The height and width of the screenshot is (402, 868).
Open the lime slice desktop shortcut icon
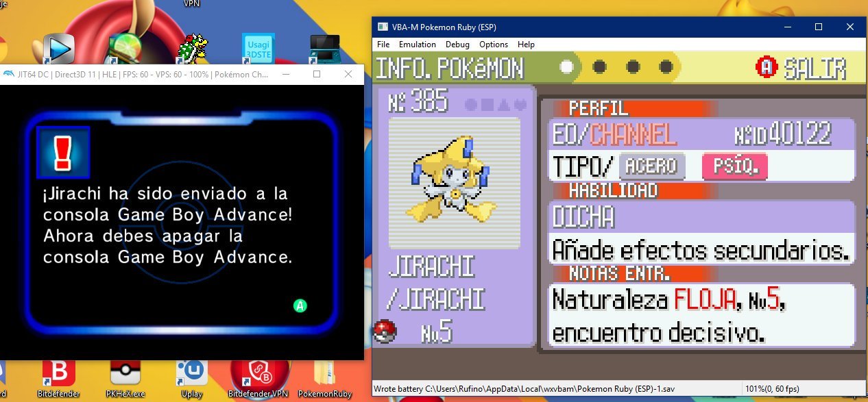pyautogui.click(x=125, y=49)
